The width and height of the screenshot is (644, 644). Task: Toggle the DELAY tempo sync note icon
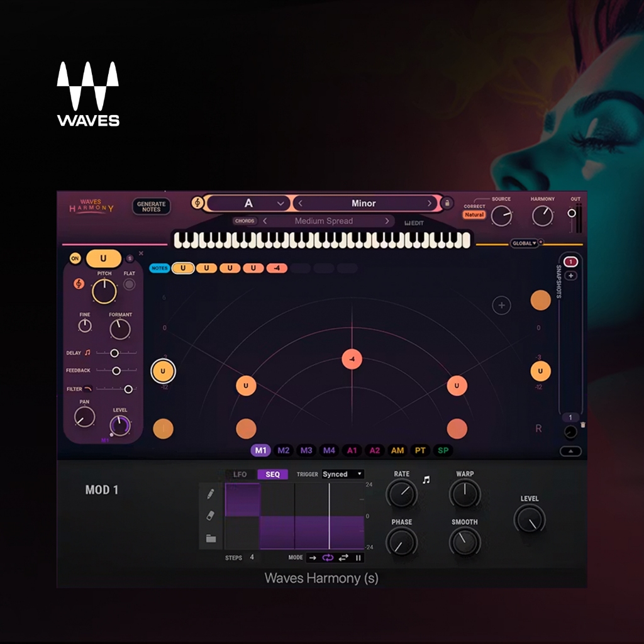click(x=87, y=352)
